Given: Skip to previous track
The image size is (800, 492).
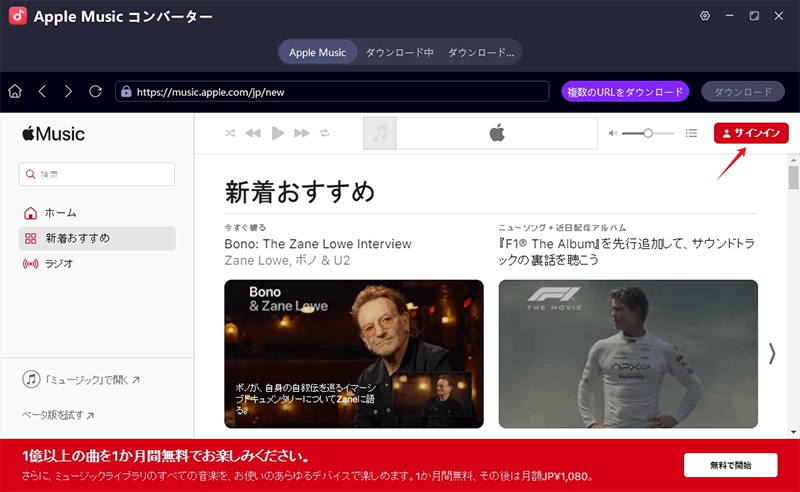Looking at the screenshot, I should (x=253, y=133).
